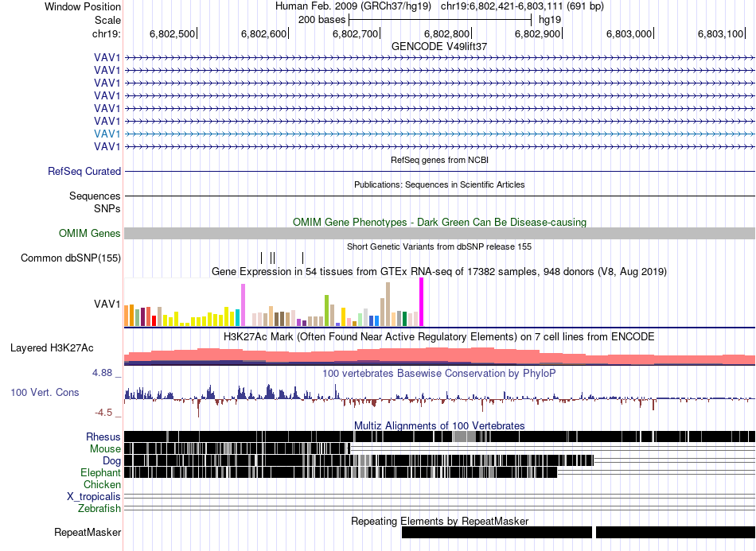Click the -4.5 lower PhyloP value
This screenshot has height=551, width=756.
click(103, 413)
